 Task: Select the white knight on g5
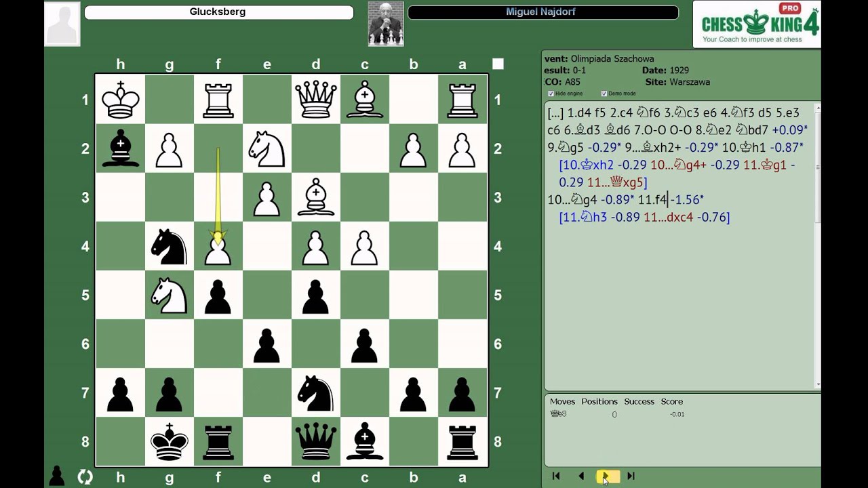tap(170, 295)
